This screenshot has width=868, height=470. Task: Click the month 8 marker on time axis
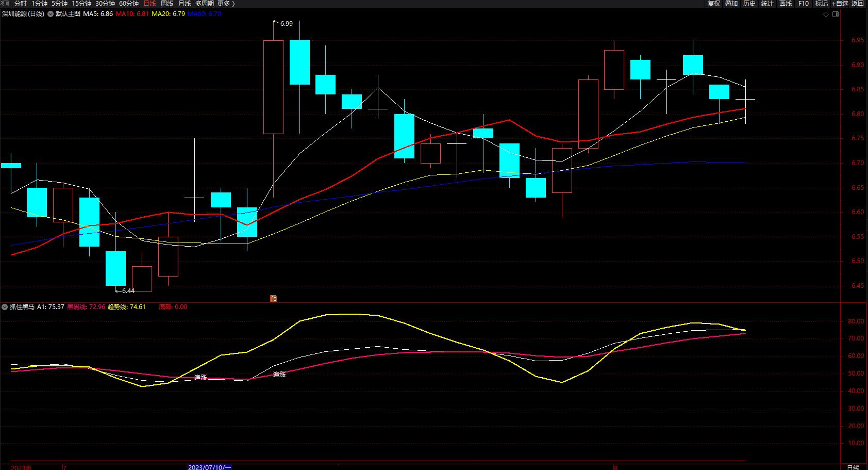pos(615,467)
